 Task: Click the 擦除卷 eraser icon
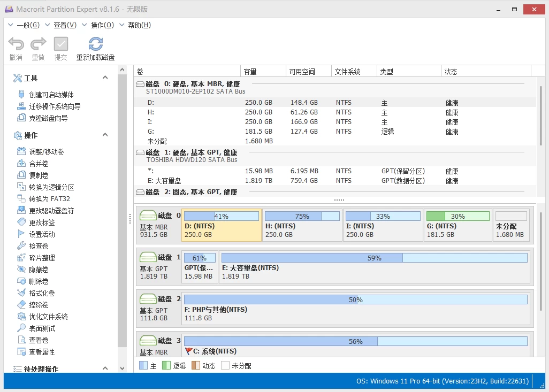(x=21, y=305)
